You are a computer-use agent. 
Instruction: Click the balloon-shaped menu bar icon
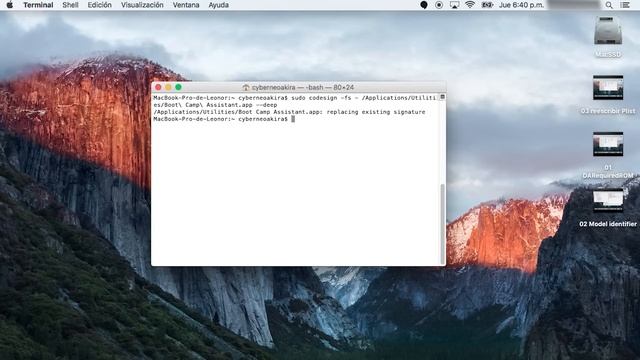pyautogui.click(x=424, y=5)
